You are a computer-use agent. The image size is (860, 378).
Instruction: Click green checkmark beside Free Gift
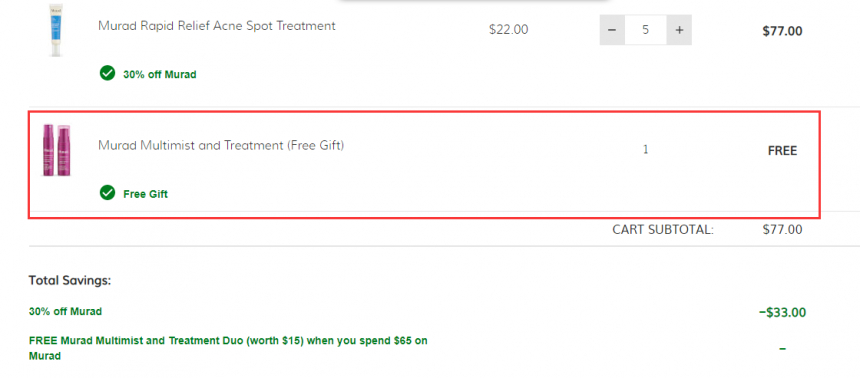click(108, 193)
